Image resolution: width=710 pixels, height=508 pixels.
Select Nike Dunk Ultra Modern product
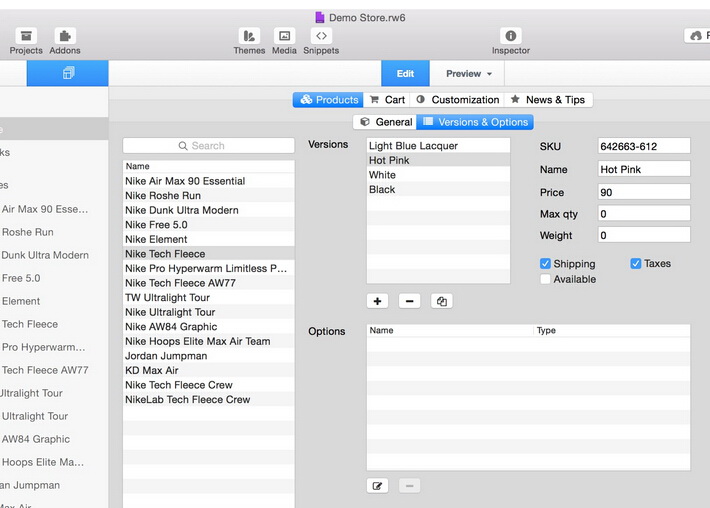tap(208, 210)
